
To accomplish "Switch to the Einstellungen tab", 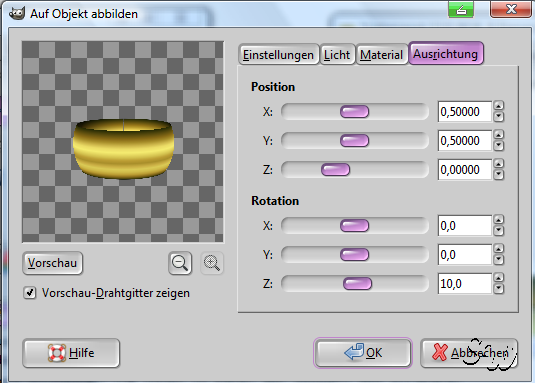I will coord(278,54).
